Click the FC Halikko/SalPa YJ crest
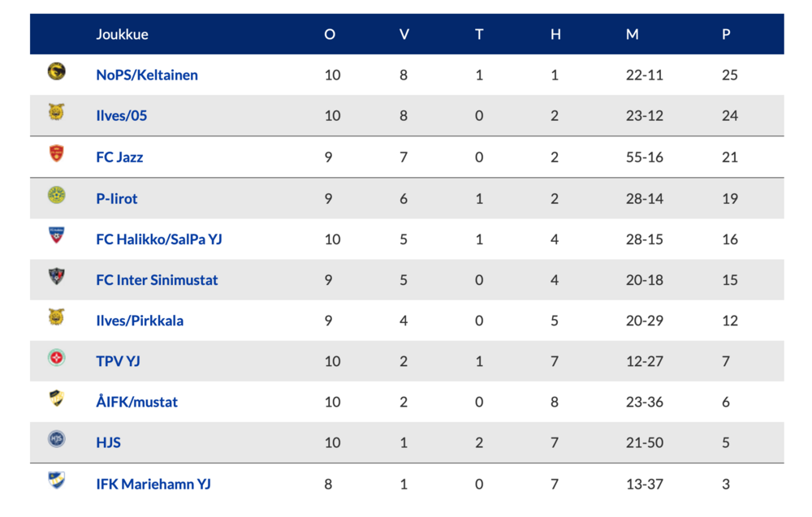 pyautogui.click(x=57, y=235)
